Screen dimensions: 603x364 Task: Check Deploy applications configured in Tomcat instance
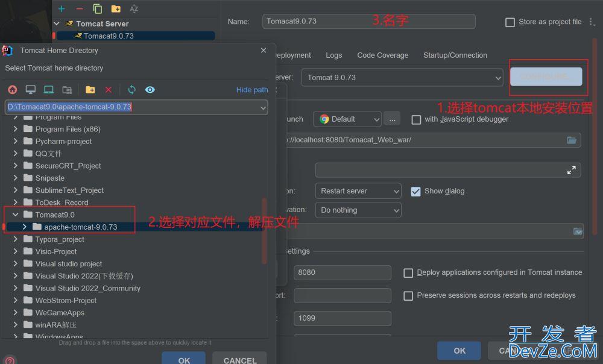click(x=408, y=273)
